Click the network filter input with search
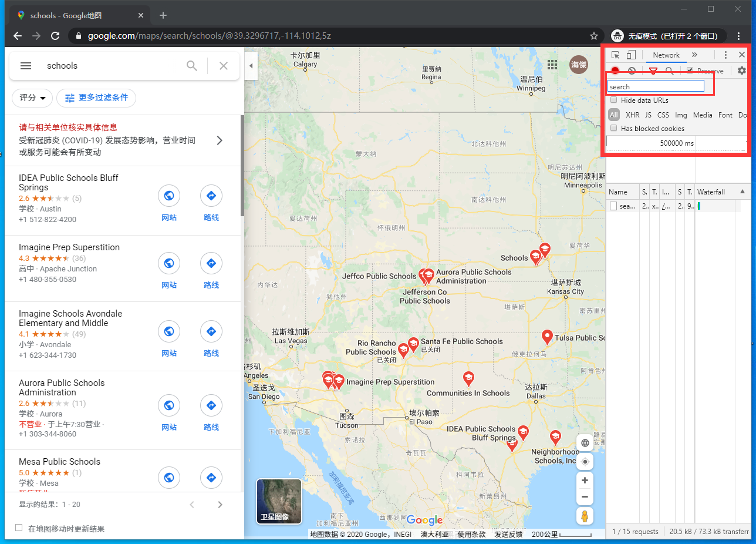The width and height of the screenshot is (756, 544). tap(656, 86)
